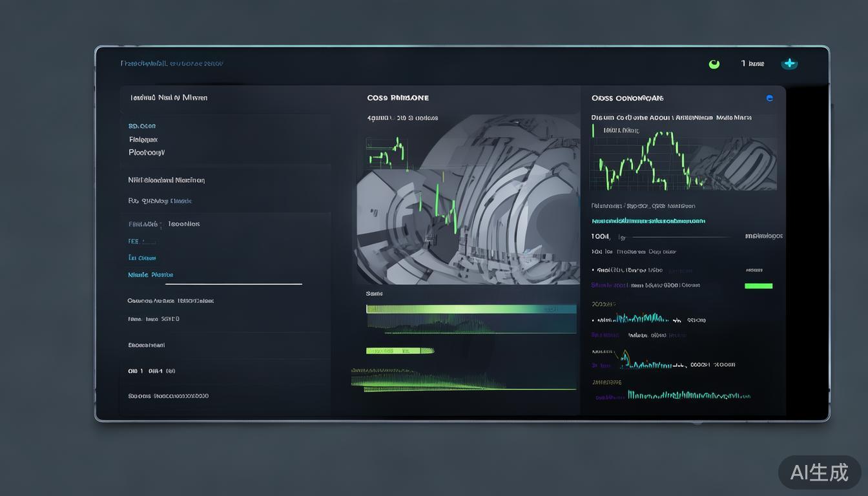Select the 'Flalgex' item in left list
Image resolution: width=868 pixels, height=496 pixels.
point(143,139)
